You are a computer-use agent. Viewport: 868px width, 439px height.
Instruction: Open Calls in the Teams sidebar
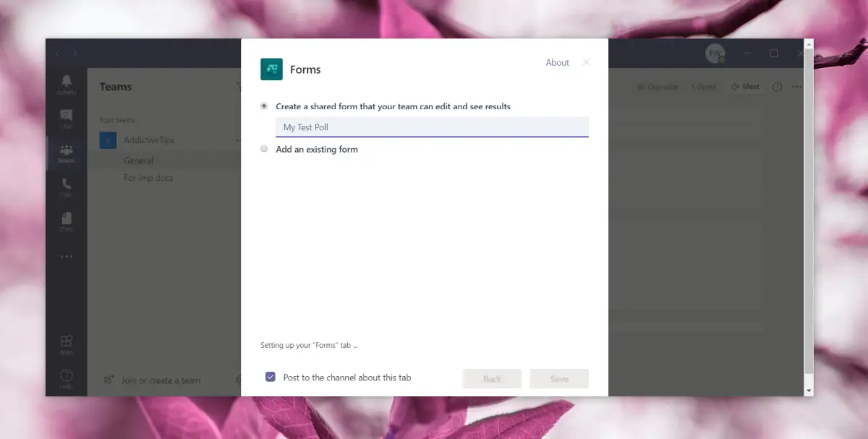click(x=67, y=187)
